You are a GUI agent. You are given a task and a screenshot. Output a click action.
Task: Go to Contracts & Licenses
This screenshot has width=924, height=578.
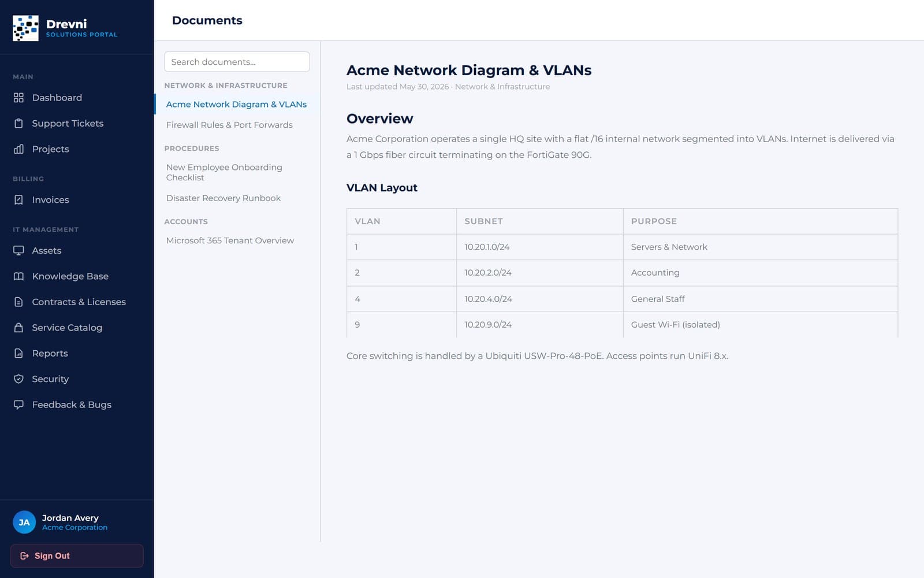pos(77,302)
